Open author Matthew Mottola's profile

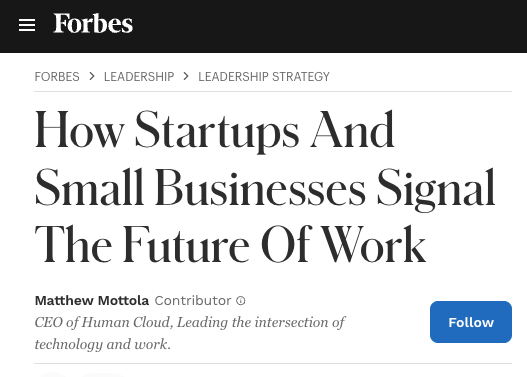92,300
